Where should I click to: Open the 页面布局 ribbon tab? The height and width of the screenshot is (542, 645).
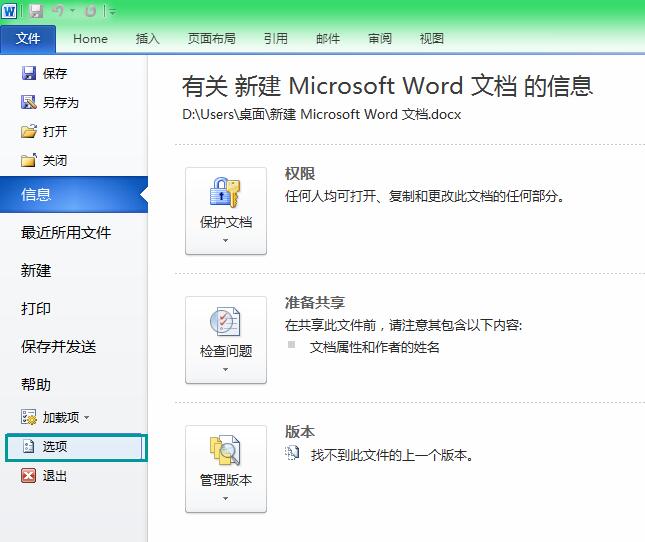212,39
